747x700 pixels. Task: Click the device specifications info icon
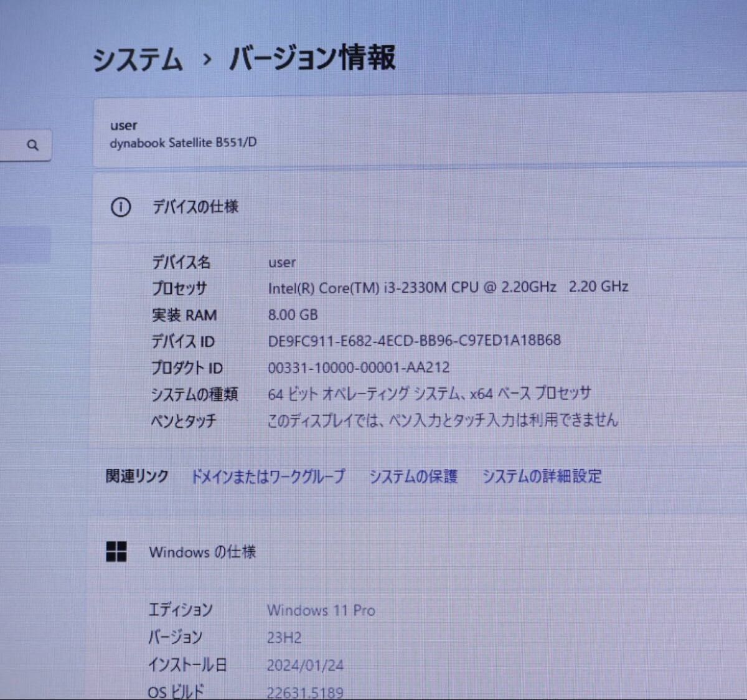pos(121,207)
